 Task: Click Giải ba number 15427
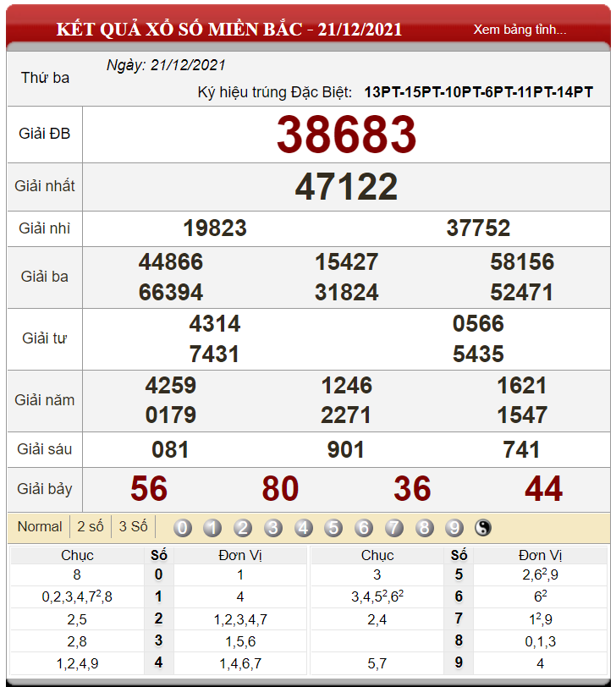pos(346,262)
